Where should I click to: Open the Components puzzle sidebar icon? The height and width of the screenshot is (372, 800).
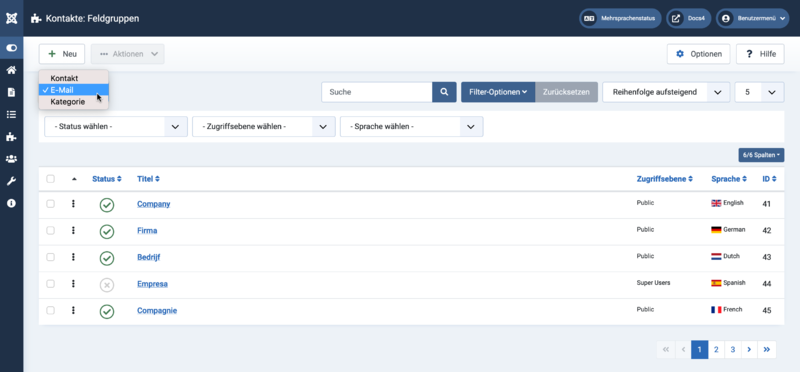pyautogui.click(x=11, y=136)
